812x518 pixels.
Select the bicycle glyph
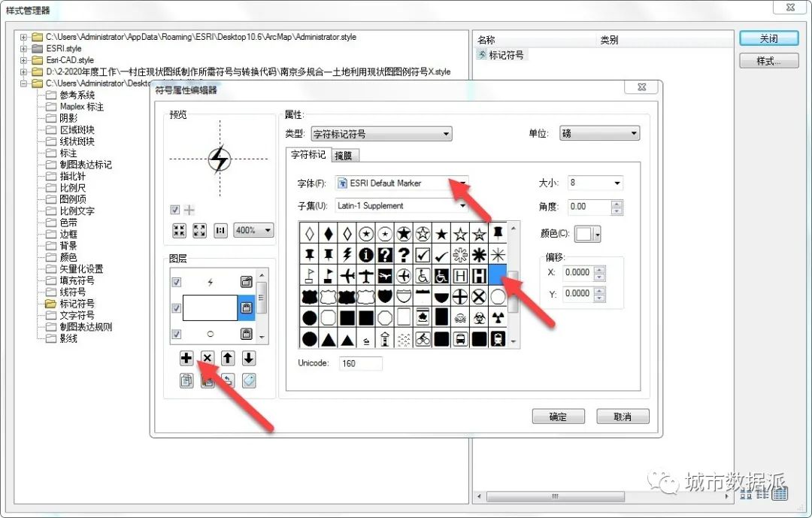click(423, 339)
